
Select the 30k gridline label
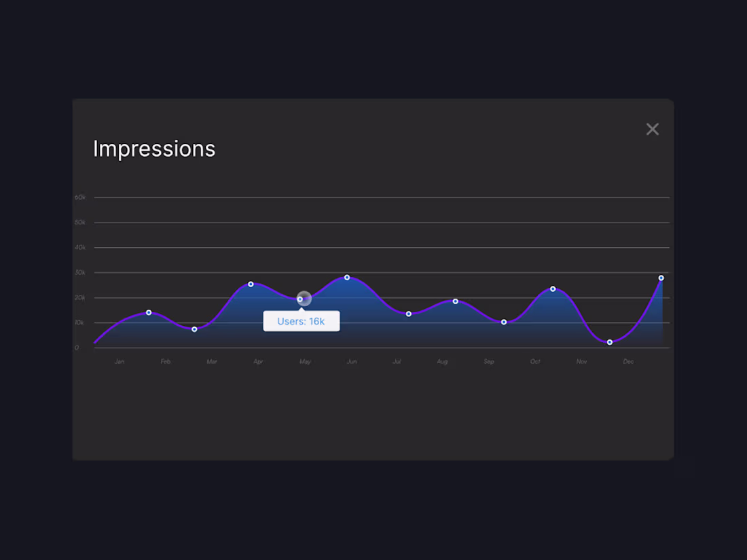(79, 272)
